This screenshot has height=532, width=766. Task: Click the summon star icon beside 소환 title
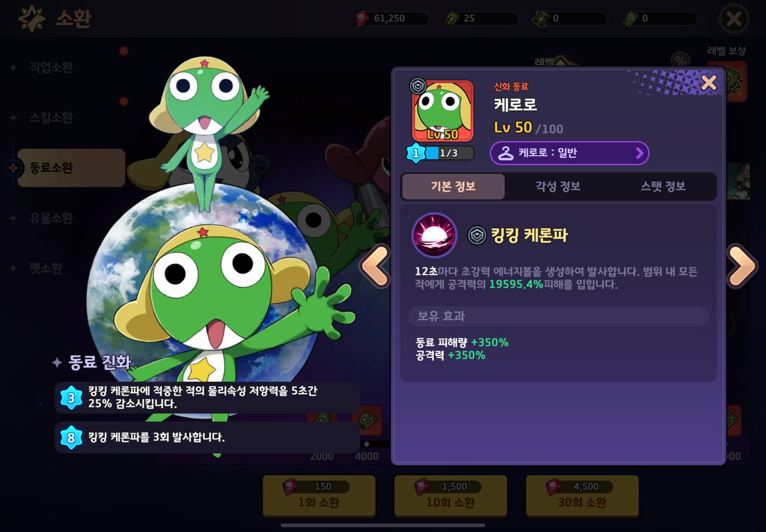[x=32, y=19]
